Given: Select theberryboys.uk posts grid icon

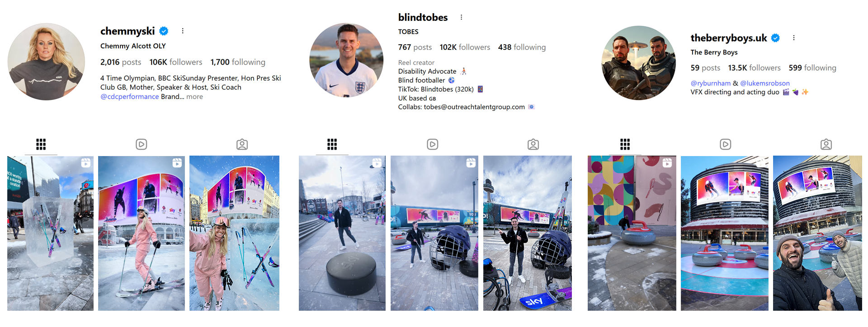Looking at the screenshot, I should point(625,144).
